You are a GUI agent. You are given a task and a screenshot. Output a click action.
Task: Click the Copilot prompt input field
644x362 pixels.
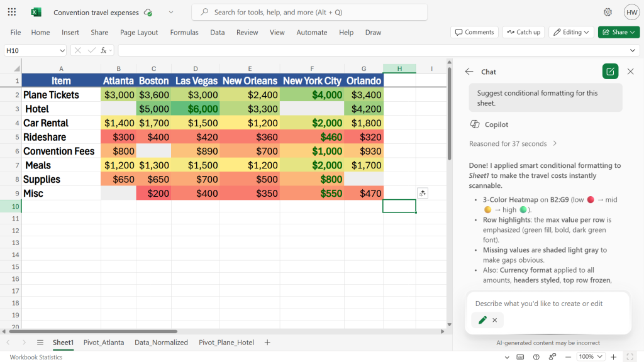coord(542,304)
